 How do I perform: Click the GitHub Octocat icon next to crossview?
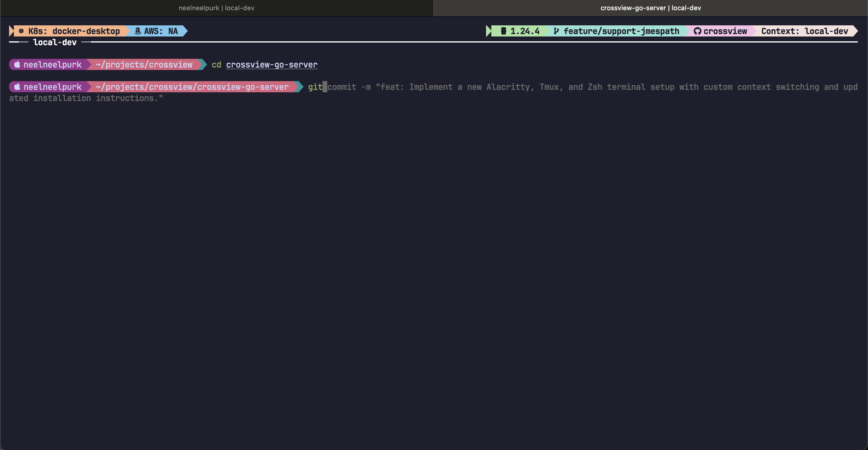tap(697, 31)
